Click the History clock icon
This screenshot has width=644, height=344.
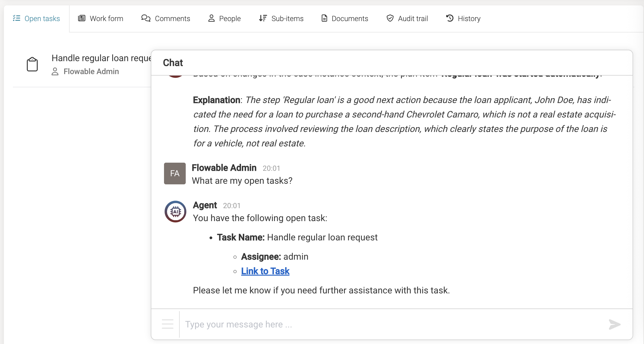[x=450, y=18]
